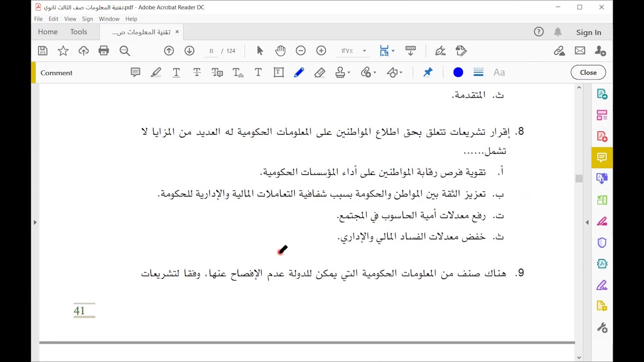Change the line thickness setting
Viewport: 644px width, 362px height.
478,72
